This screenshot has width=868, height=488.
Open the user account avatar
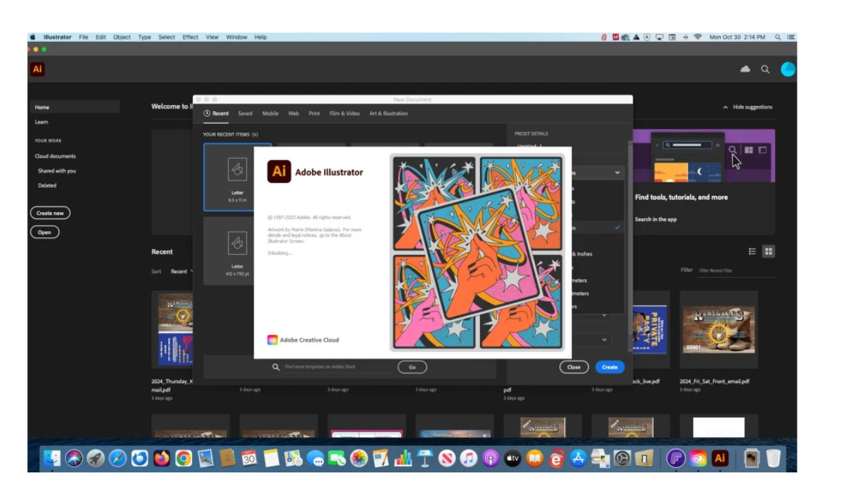point(787,69)
